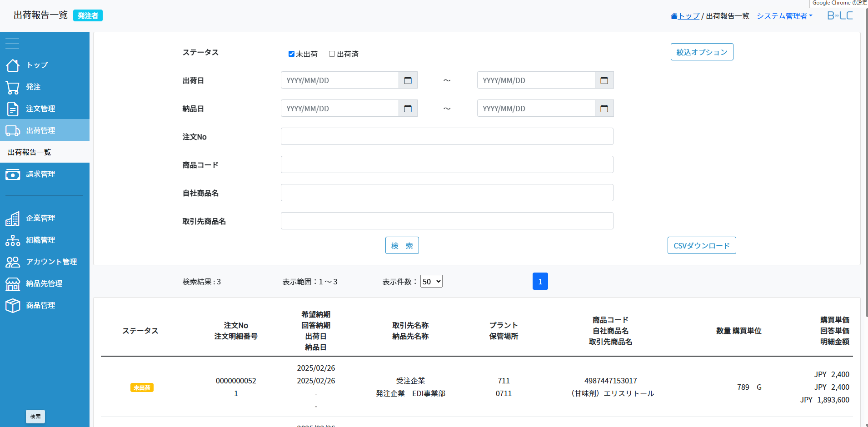The image size is (868, 427).
Task: Click the house icon for トップ
Action: 13,65
